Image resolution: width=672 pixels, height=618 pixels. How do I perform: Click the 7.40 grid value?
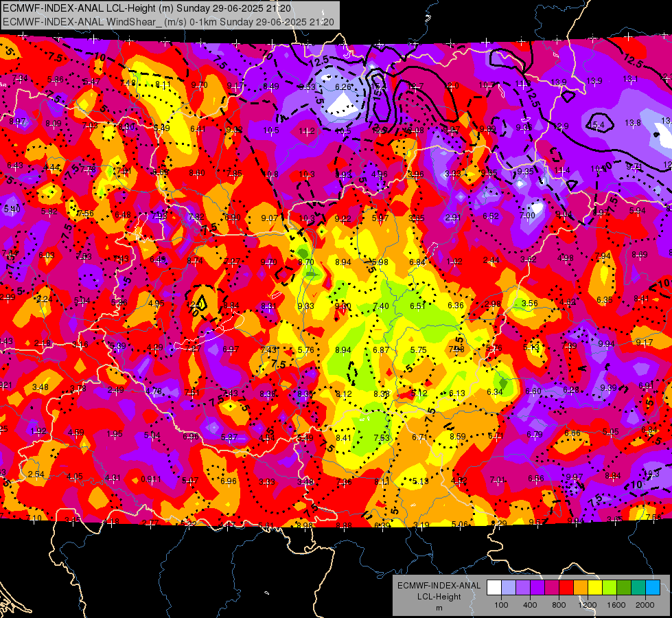point(381,306)
